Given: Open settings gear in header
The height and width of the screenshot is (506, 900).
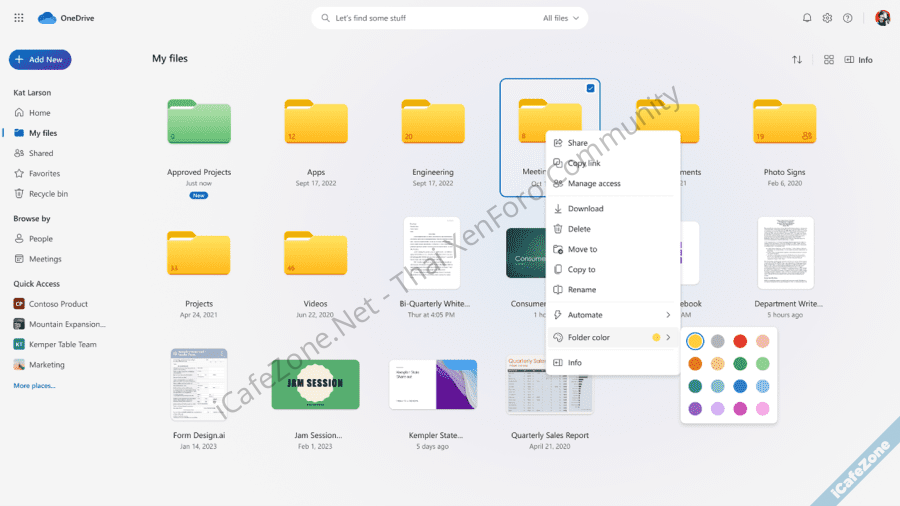Looking at the screenshot, I should click(x=827, y=18).
